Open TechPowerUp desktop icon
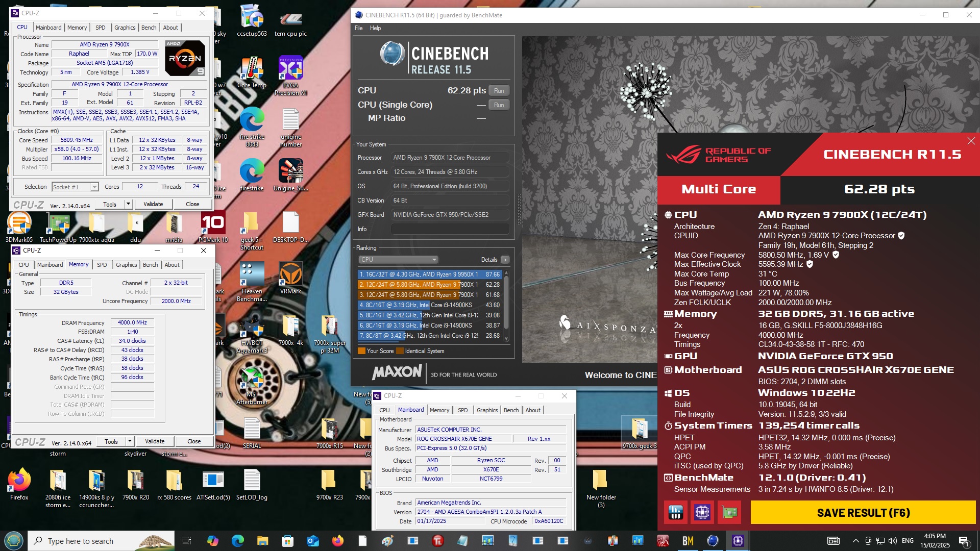The height and width of the screenshot is (551, 980). (58, 227)
